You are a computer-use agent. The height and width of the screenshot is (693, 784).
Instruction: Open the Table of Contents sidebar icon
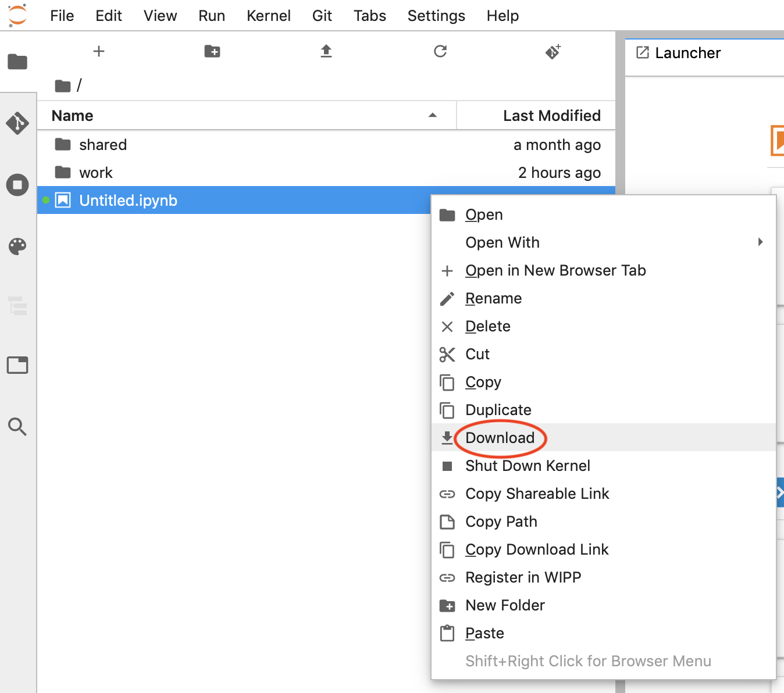(x=17, y=305)
